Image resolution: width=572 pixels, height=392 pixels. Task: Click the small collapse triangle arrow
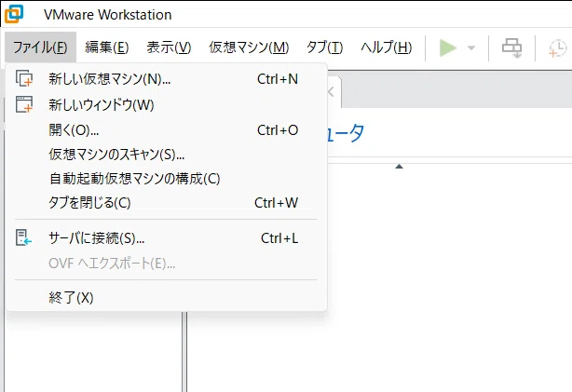399,167
